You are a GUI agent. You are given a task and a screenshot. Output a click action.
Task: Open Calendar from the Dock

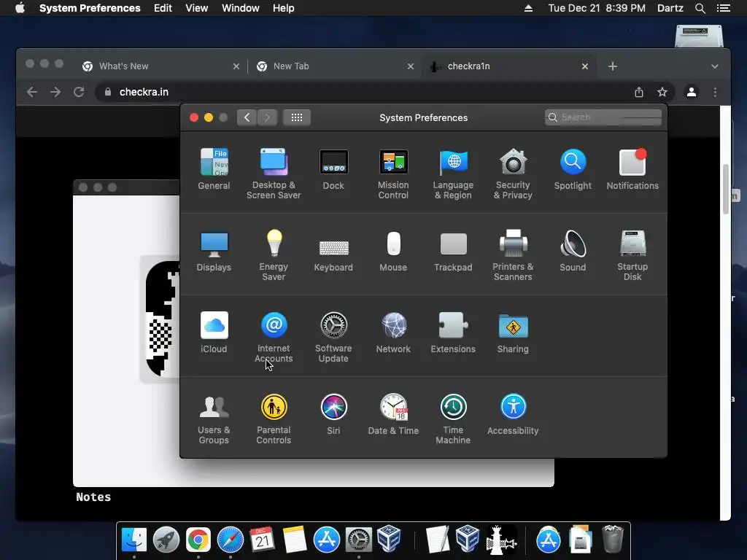pos(263,540)
